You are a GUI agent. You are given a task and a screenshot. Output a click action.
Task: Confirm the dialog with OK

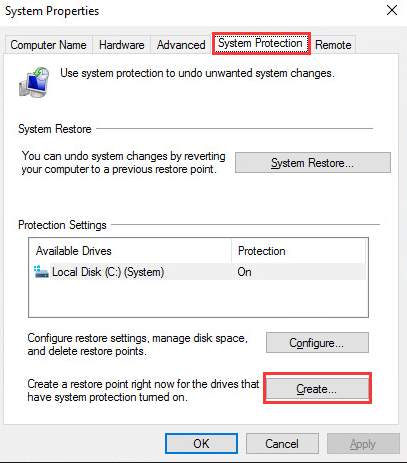tap(201, 443)
